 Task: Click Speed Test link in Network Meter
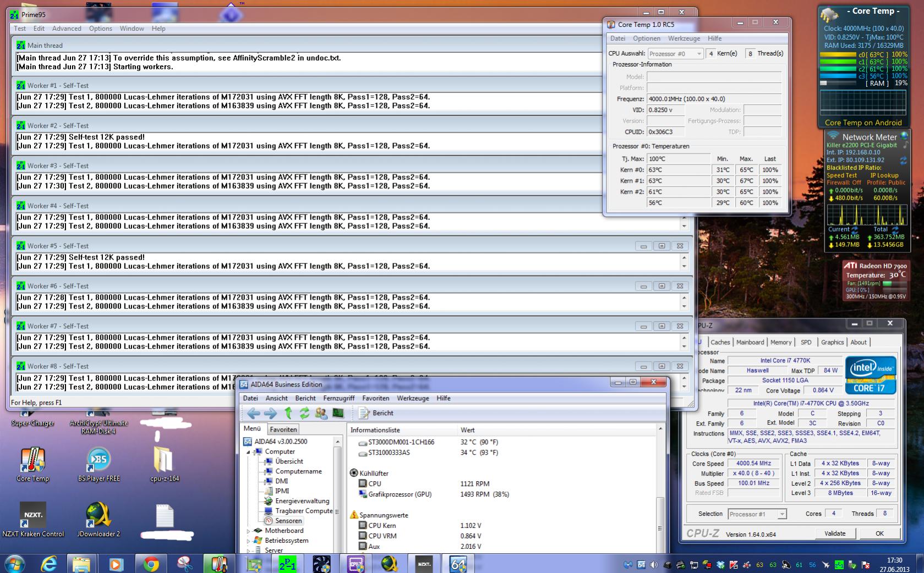click(x=841, y=175)
